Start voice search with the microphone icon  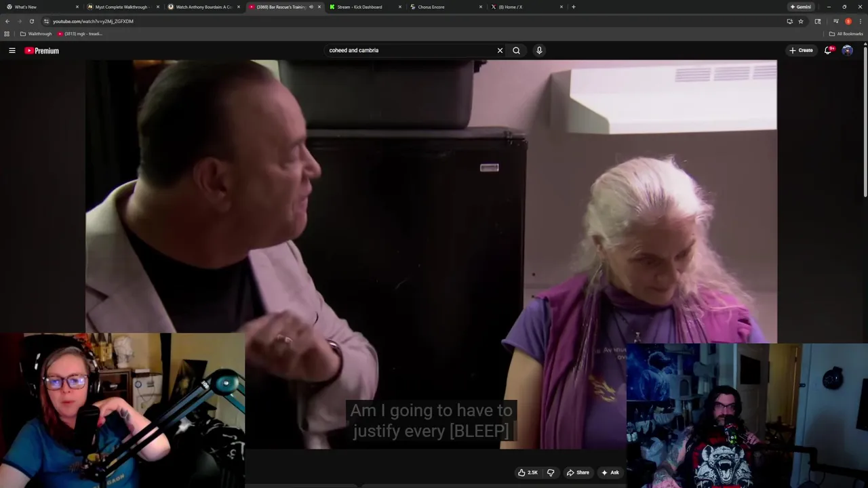point(539,50)
